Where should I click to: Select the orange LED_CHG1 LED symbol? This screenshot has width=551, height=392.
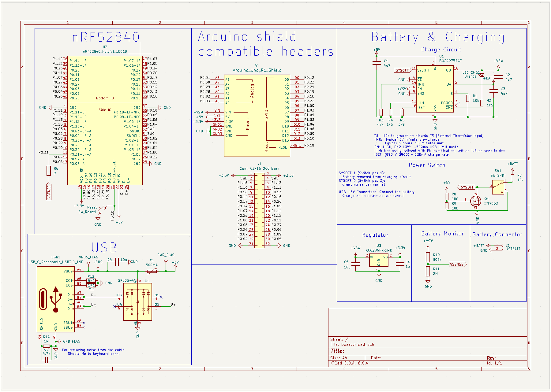click(x=482, y=75)
